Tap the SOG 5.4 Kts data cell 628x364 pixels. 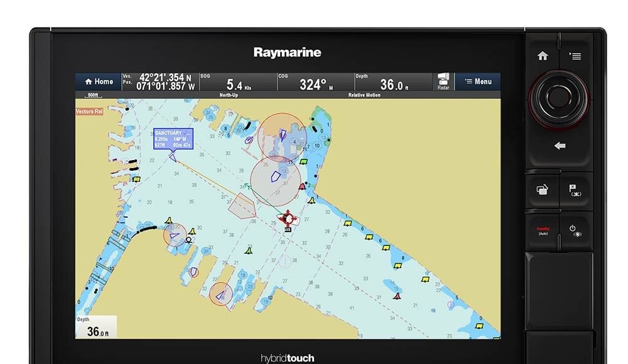coord(238,82)
